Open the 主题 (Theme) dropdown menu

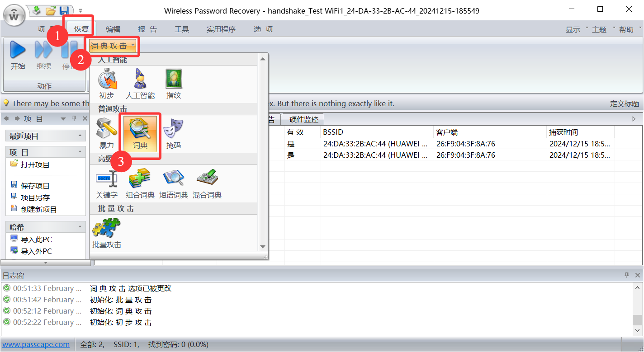603,29
